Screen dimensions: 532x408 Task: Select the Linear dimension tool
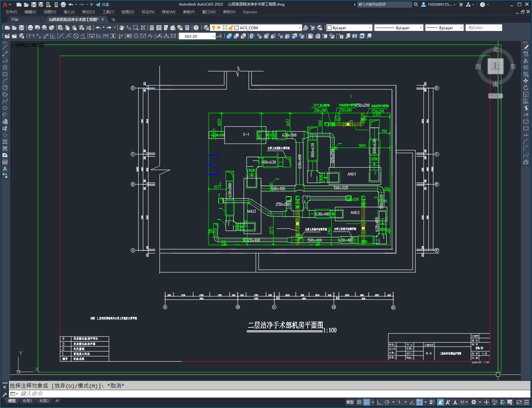pos(31,36)
